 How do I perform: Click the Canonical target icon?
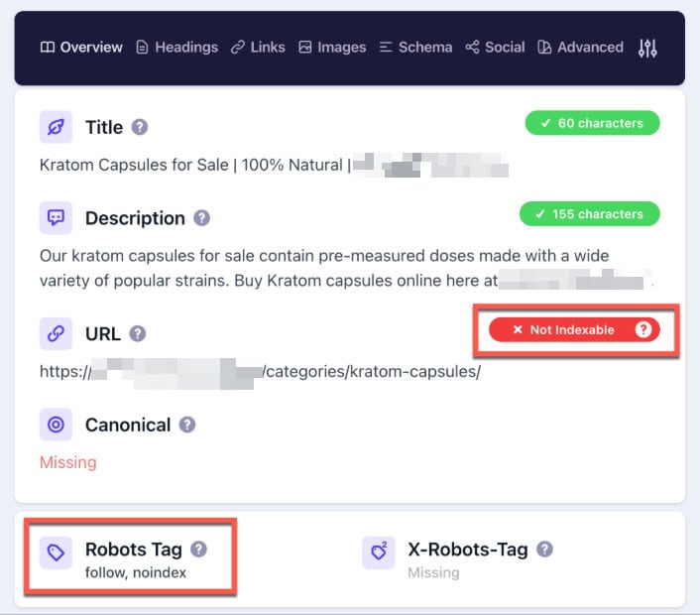point(56,425)
